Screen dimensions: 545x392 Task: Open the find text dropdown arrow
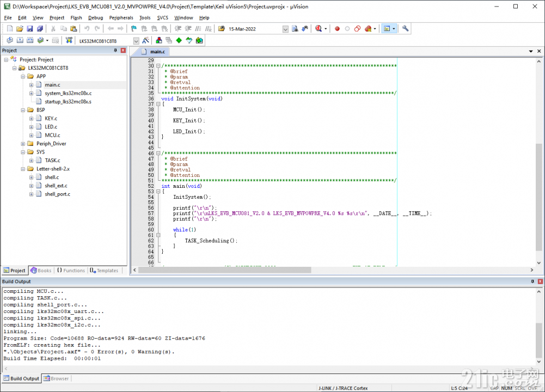[x=285, y=29]
